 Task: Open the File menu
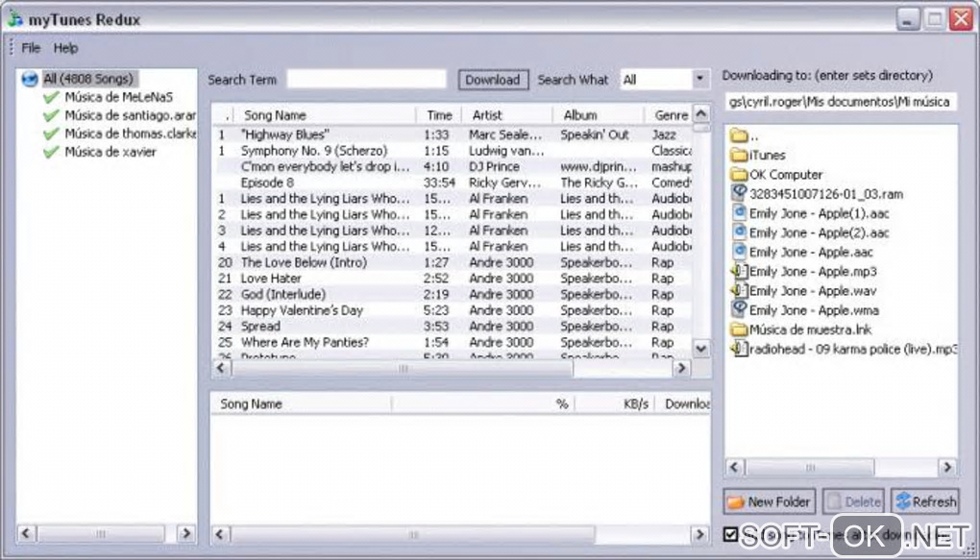coord(31,48)
